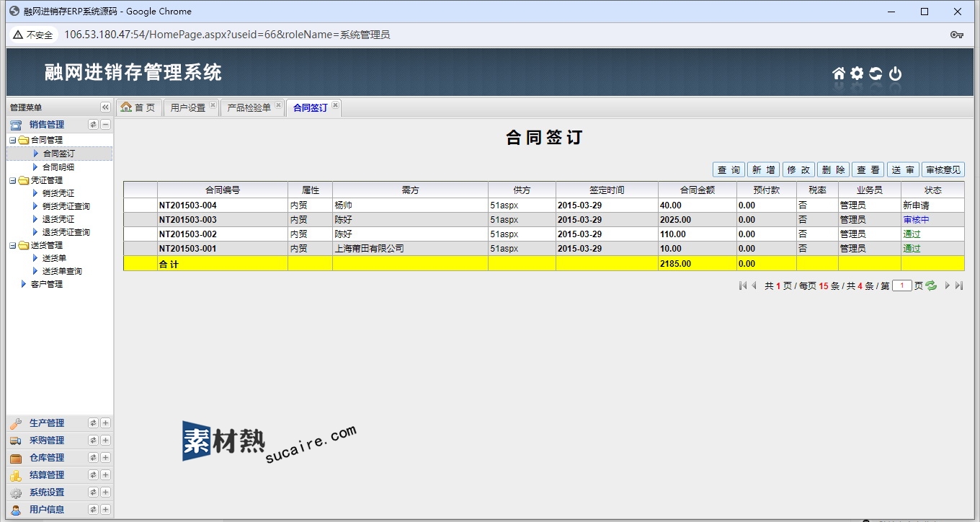Collapse the 凭证管理 tree folder

coord(12,180)
